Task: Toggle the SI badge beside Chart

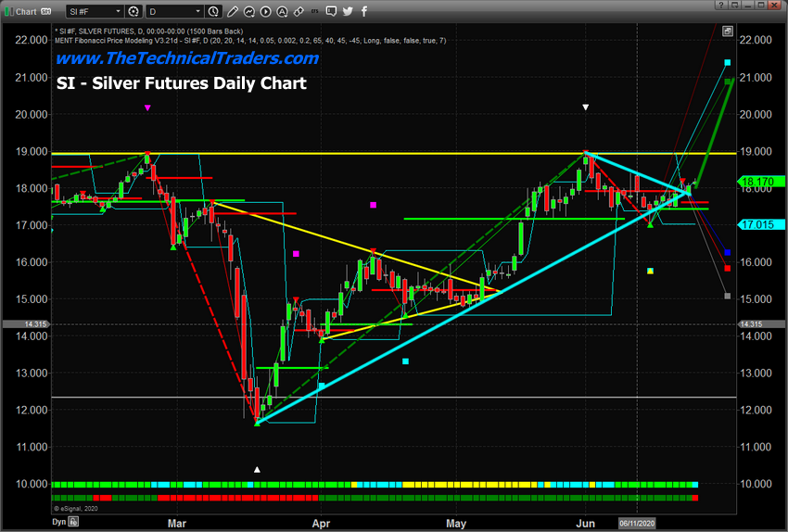Action: (45, 11)
